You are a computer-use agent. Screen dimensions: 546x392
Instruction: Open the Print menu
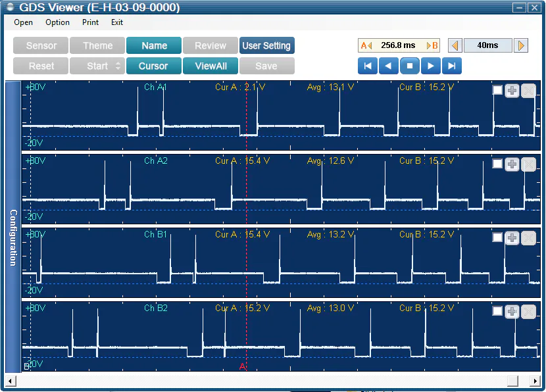tap(90, 22)
